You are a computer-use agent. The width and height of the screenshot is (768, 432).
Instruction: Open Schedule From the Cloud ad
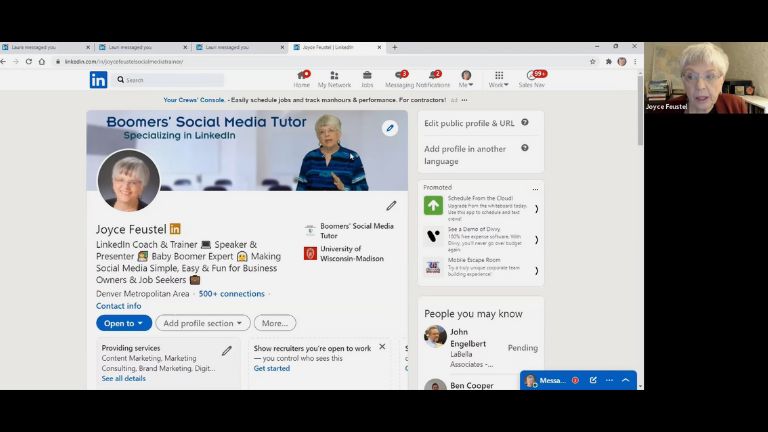(480, 208)
